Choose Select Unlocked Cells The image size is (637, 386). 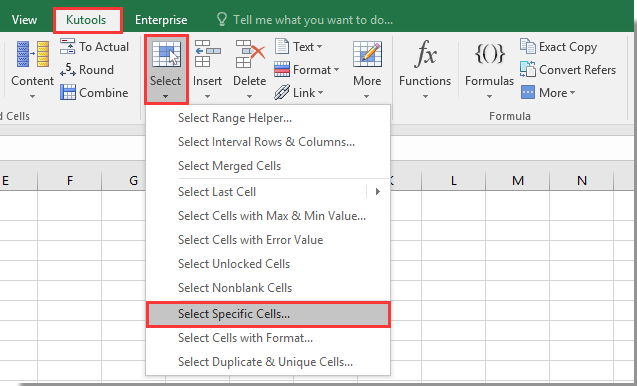(x=268, y=264)
